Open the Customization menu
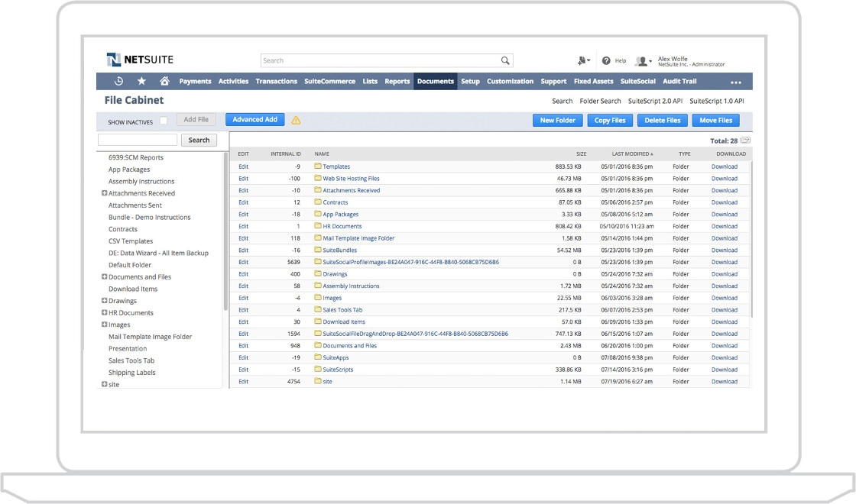The height and width of the screenshot is (504, 856). pos(510,82)
